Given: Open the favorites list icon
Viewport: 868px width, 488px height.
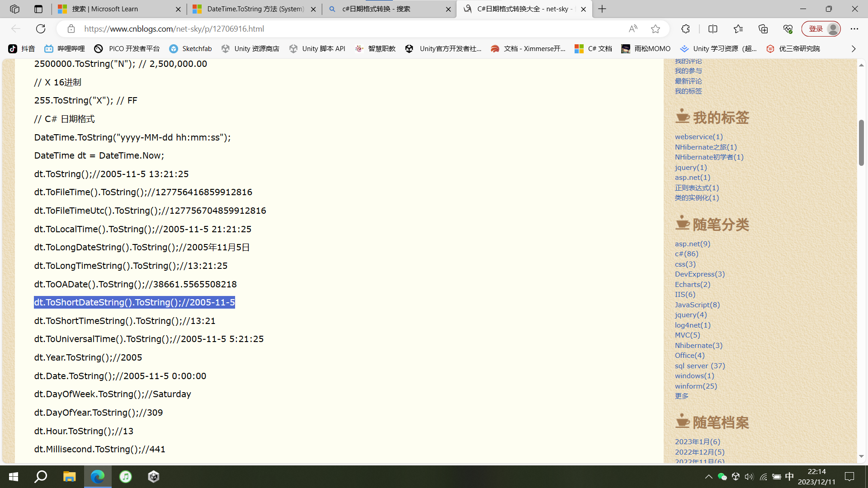Looking at the screenshot, I should pyautogui.click(x=738, y=29).
